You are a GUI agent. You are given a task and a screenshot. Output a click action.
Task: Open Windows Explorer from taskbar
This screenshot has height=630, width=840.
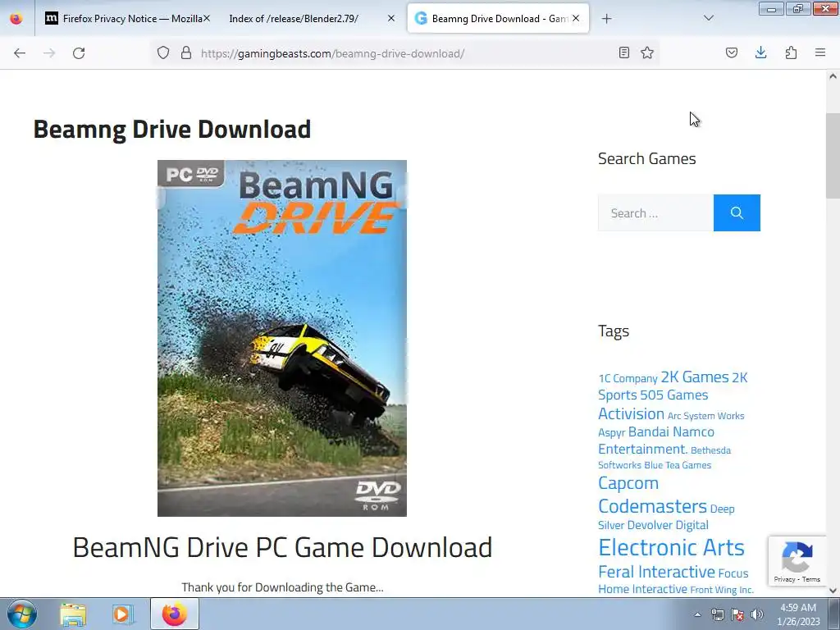tap(73, 614)
